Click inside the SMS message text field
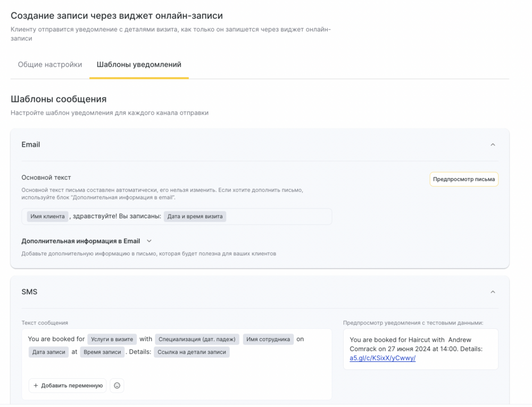The width and height of the screenshot is (532, 407). [213, 367]
